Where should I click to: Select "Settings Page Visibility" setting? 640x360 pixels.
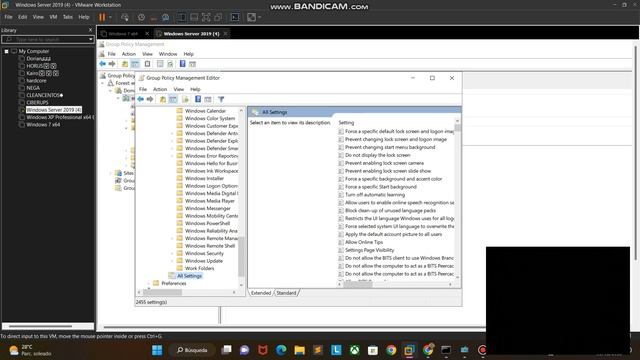pos(369,250)
